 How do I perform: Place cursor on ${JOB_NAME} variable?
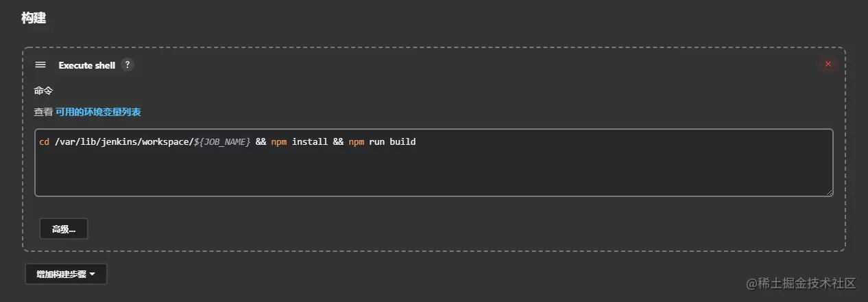[x=222, y=142]
